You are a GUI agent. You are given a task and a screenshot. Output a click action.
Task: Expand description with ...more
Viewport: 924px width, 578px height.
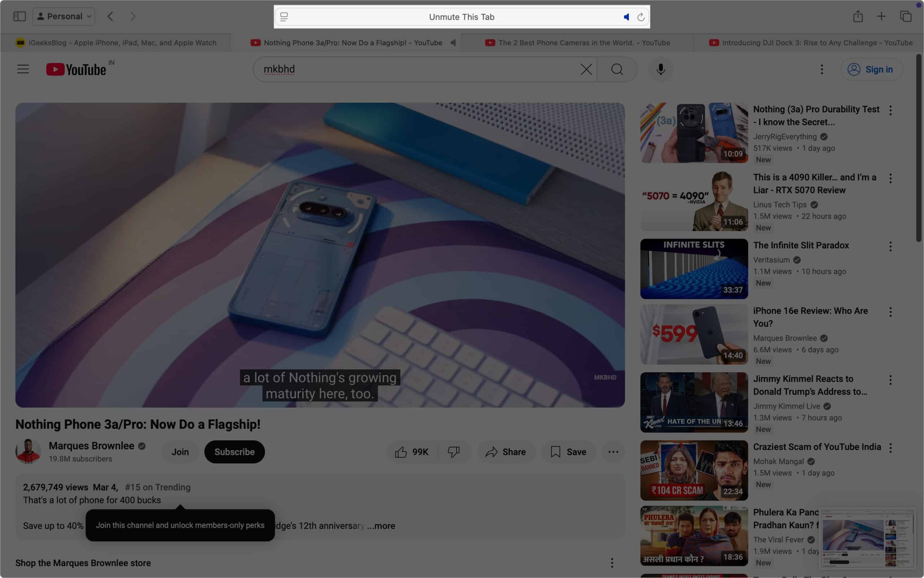(380, 526)
